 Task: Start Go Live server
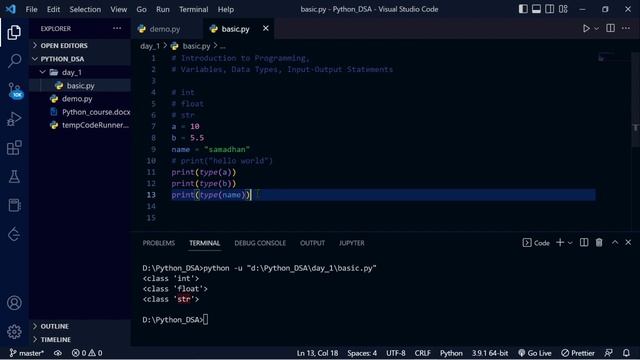[x=535, y=353]
